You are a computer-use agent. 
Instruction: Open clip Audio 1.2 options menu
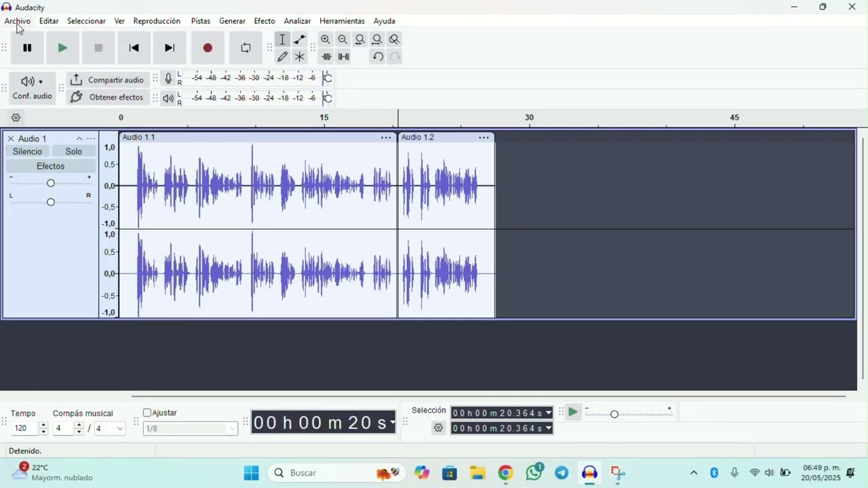(x=484, y=138)
